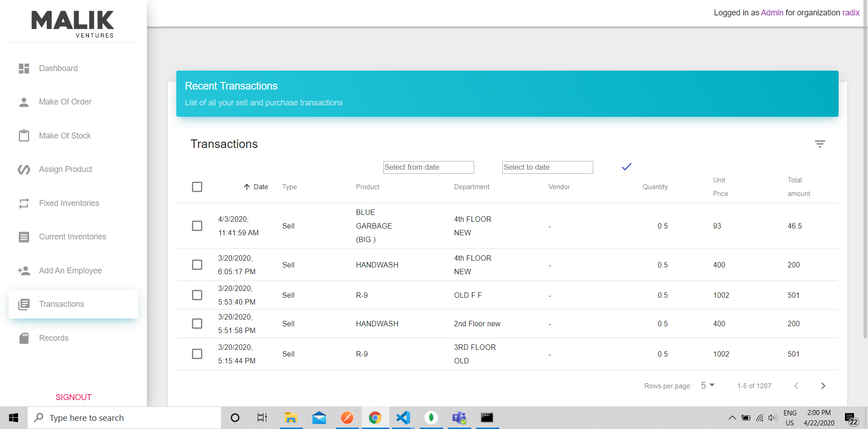
Task: Check the 5:53:40 PM R-9 row
Action: (197, 295)
